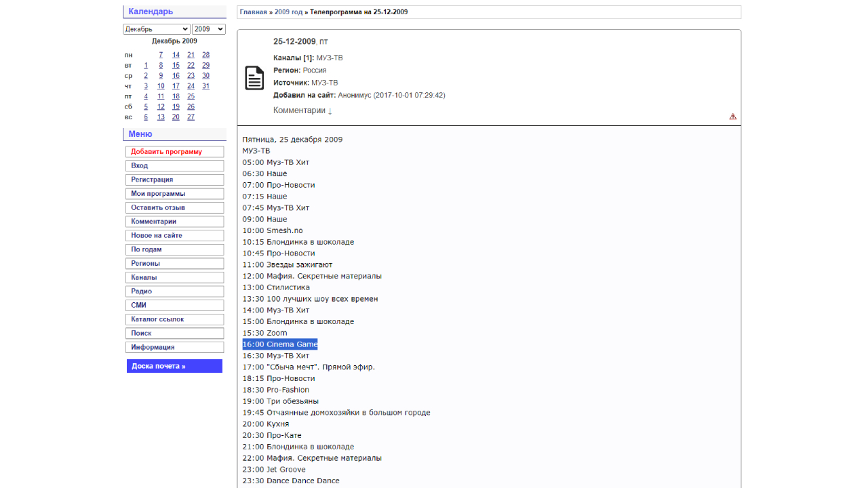Select По годам in the menu
Image resolution: width=868 pixels, height=488 pixels.
pos(174,249)
